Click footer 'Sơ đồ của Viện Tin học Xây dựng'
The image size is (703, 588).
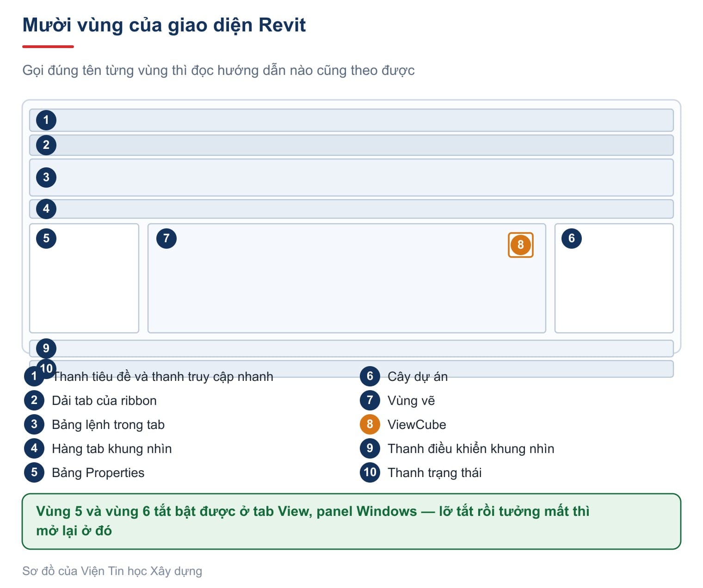point(112,571)
